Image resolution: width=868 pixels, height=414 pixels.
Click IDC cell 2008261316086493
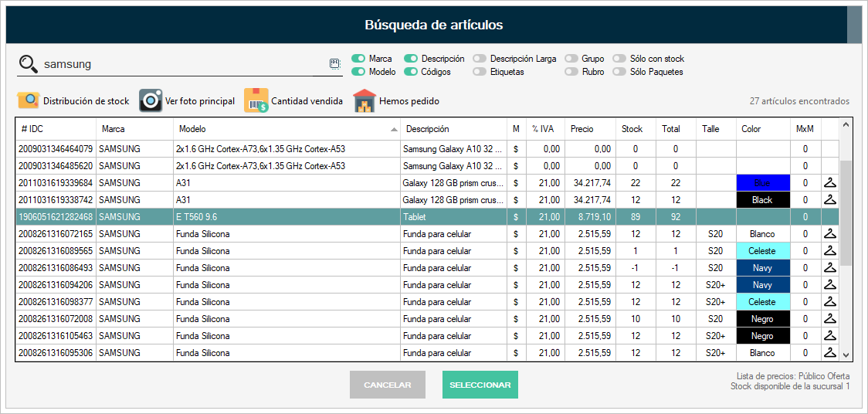pyautogui.click(x=56, y=268)
